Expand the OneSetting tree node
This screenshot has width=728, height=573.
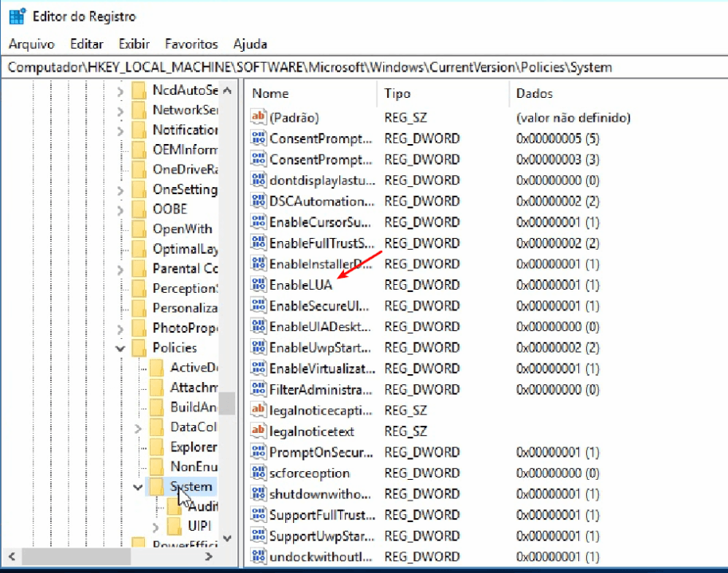[x=120, y=191]
